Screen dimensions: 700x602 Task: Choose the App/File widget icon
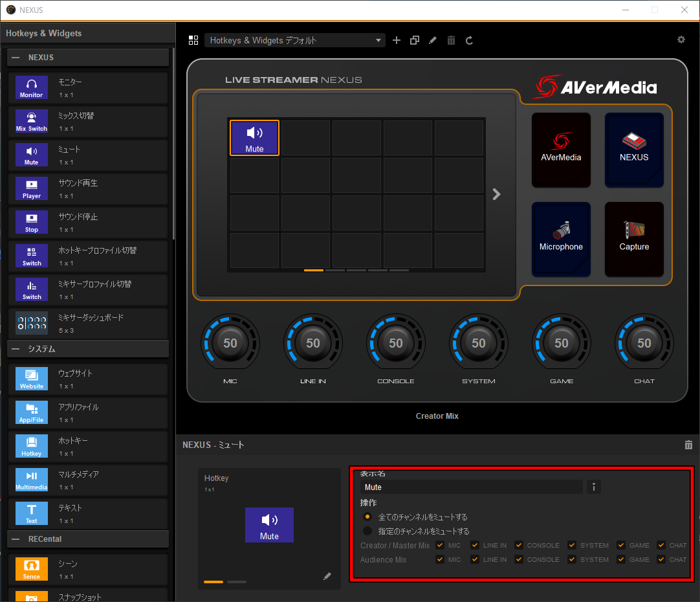[31, 412]
